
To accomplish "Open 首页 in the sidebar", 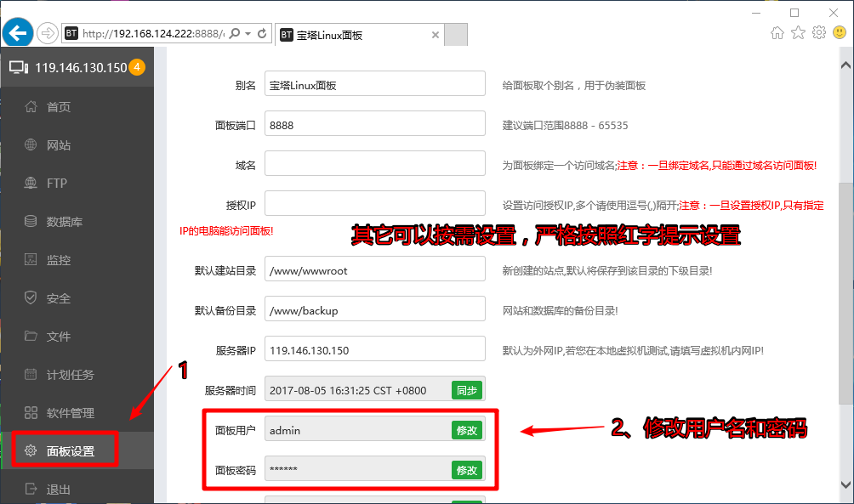I will (x=59, y=107).
